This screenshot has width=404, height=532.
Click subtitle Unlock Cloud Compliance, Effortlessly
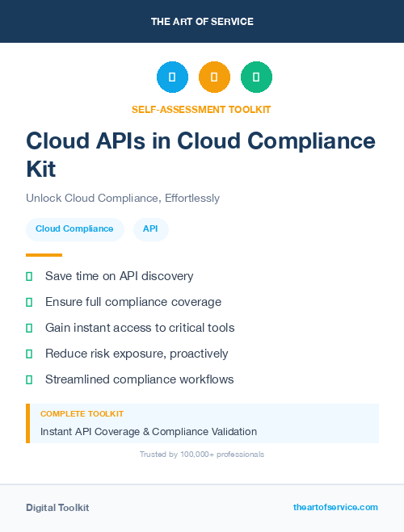point(123,198)
